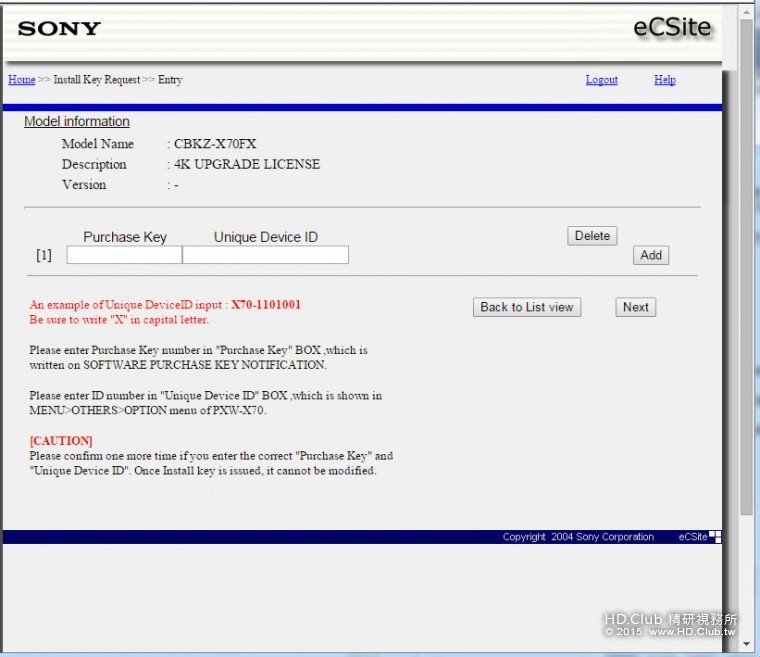
Task: Click the scrollbar down arrow
Action: point(746,644)
